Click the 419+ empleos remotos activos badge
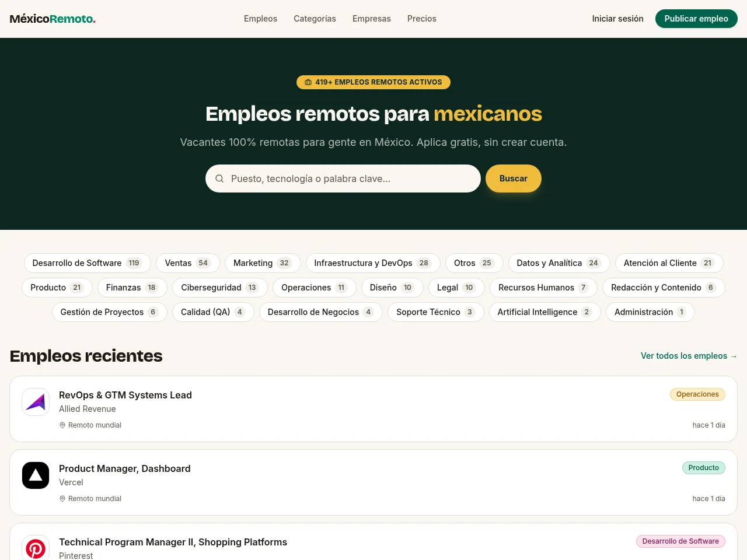This screenshot has width=747, height=560. [x=373, y=82]
